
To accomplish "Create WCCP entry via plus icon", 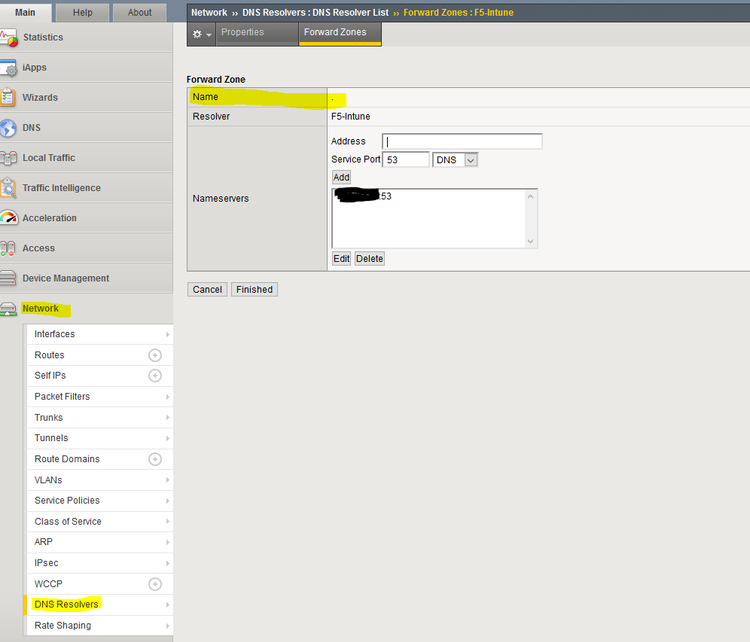I will click(155, 584).
